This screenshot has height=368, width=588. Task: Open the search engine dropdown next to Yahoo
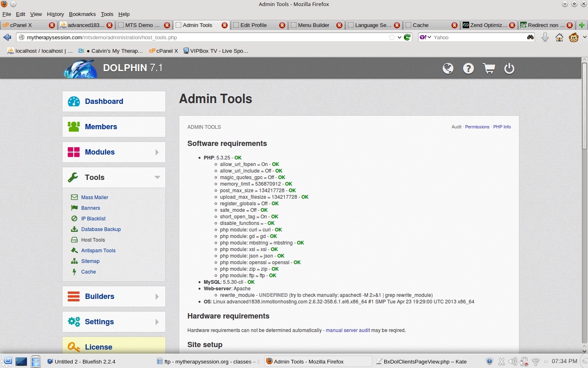point(425,37)
